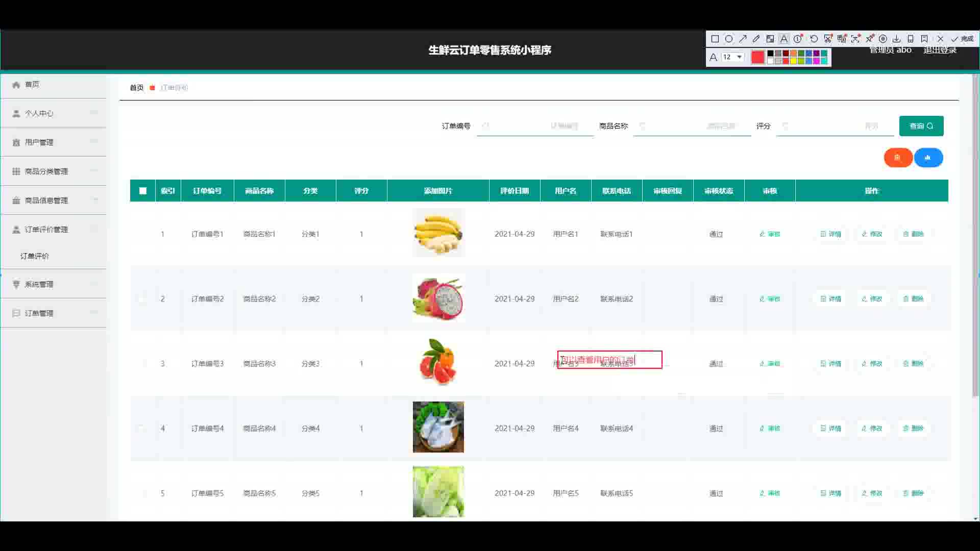
Task: Open the fish thumbnail for 订单编号4
Action: [438, 427]
